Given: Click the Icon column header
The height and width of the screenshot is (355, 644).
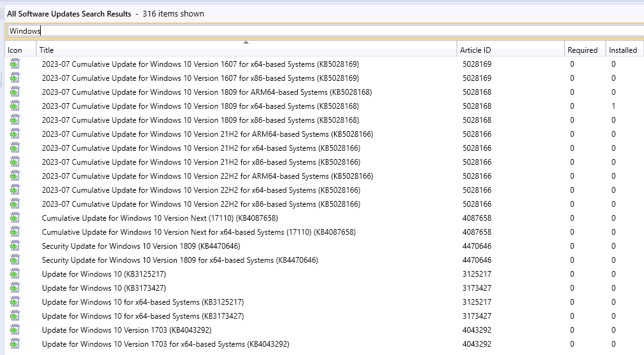Looking at the screenshot, I should 20,50.
